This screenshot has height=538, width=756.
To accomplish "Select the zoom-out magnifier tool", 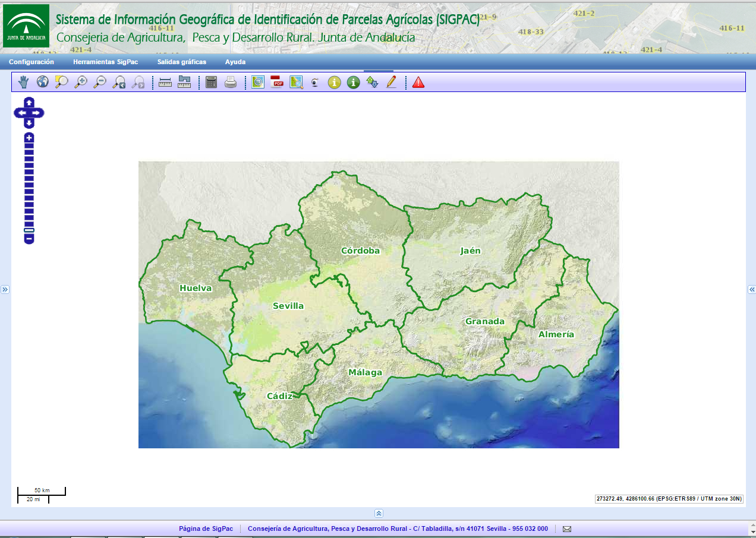I will pos(100,82).
